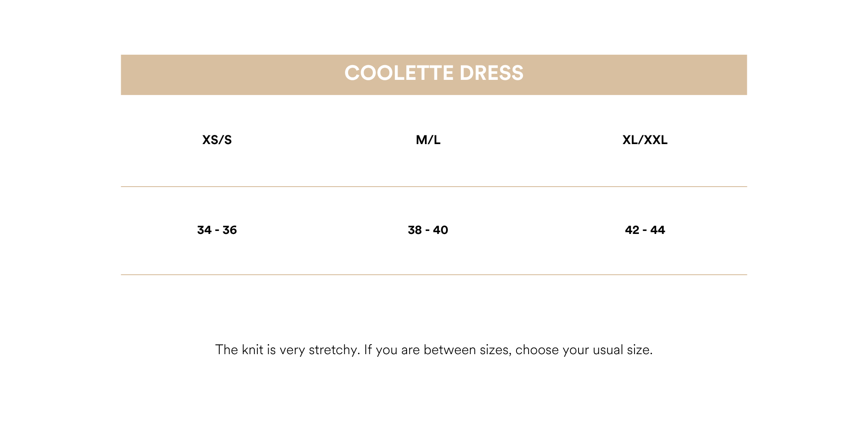Click the number 42 in last column
This screenshot has height=434, width=868.
[x=632, y=230]
